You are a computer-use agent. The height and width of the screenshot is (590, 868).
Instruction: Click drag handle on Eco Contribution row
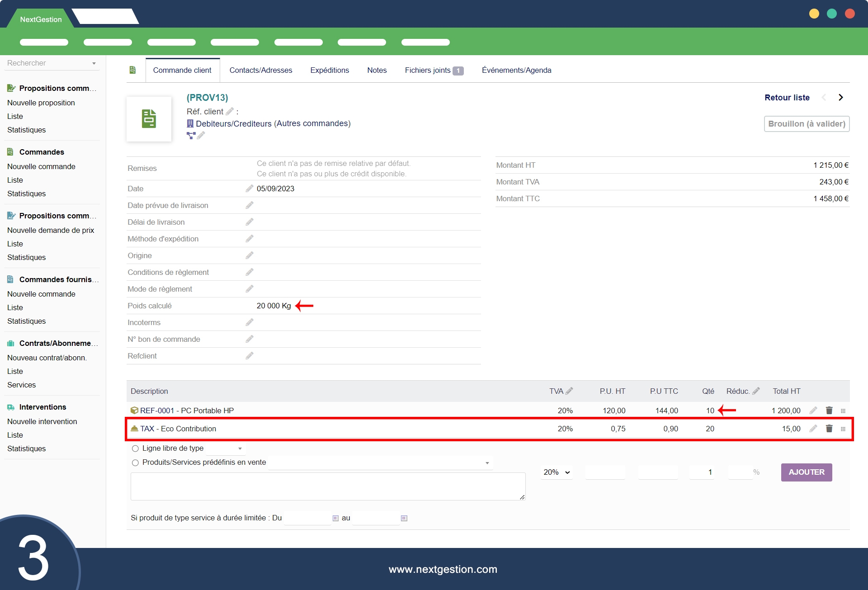pyautogui.click(x=843, y=429)
